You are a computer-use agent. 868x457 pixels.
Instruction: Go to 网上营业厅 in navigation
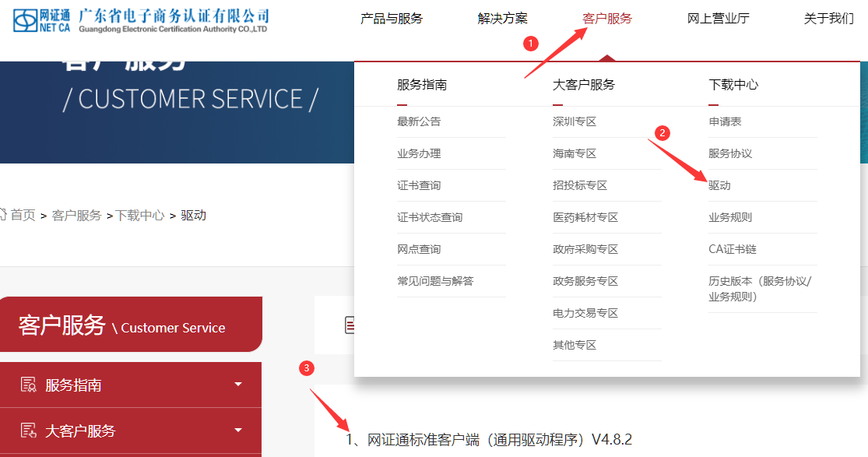(718, 19)
